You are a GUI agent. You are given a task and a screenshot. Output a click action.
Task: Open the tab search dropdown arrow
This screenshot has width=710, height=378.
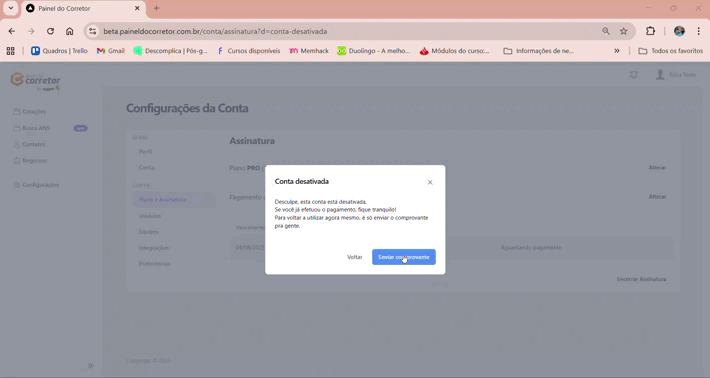[11, 8]
